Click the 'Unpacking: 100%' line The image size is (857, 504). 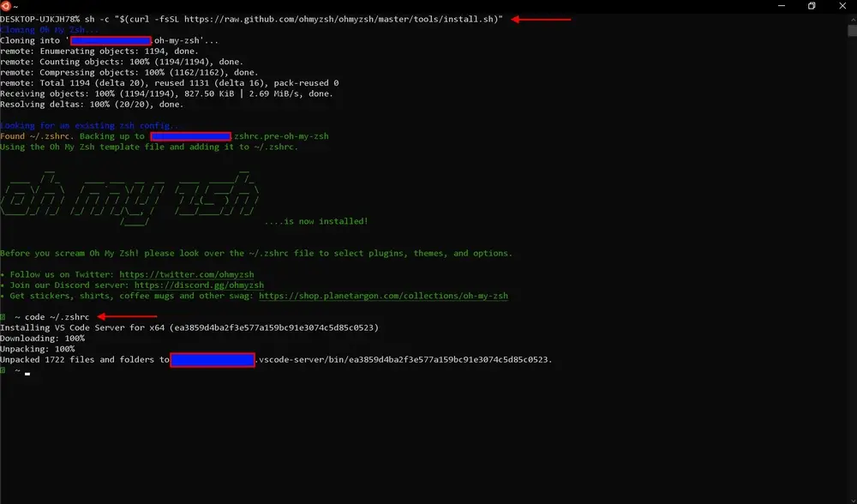(37, 349)
